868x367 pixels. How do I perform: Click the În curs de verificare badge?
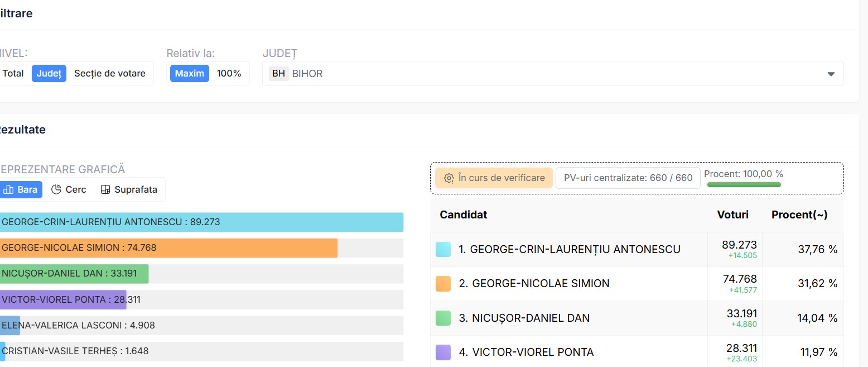(x=494, y=178)
